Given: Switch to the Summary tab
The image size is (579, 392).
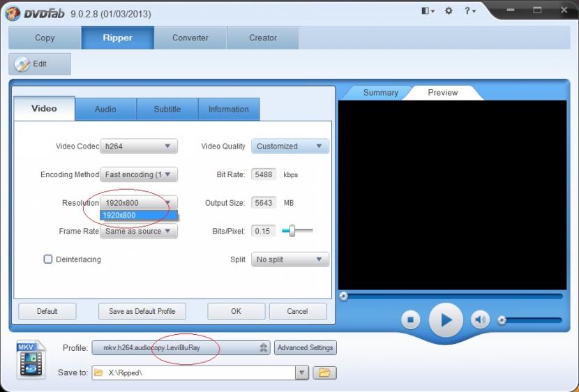Looking at the screenshot, I should (380, 93).
